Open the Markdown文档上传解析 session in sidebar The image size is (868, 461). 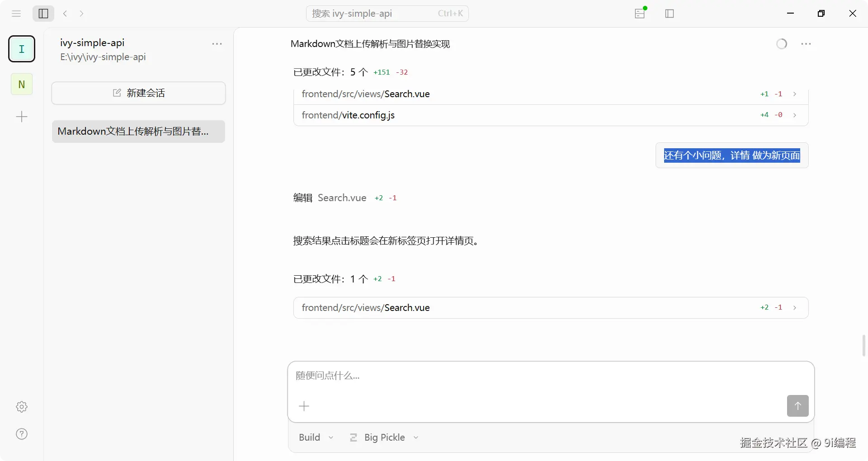(138, 132)
